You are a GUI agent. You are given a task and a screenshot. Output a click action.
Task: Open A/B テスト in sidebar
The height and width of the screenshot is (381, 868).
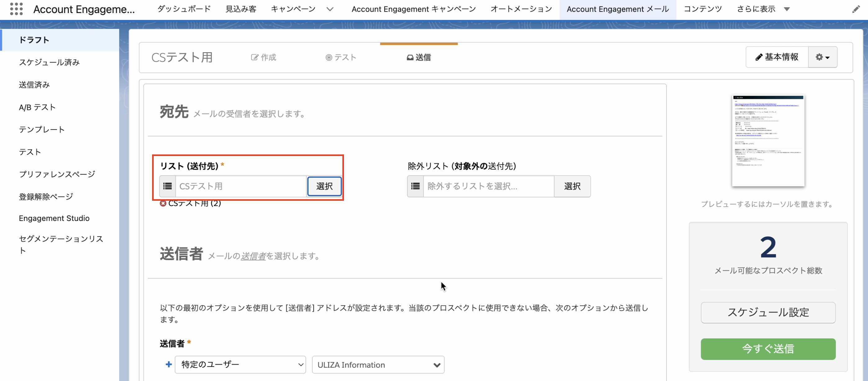click(37, 107)
